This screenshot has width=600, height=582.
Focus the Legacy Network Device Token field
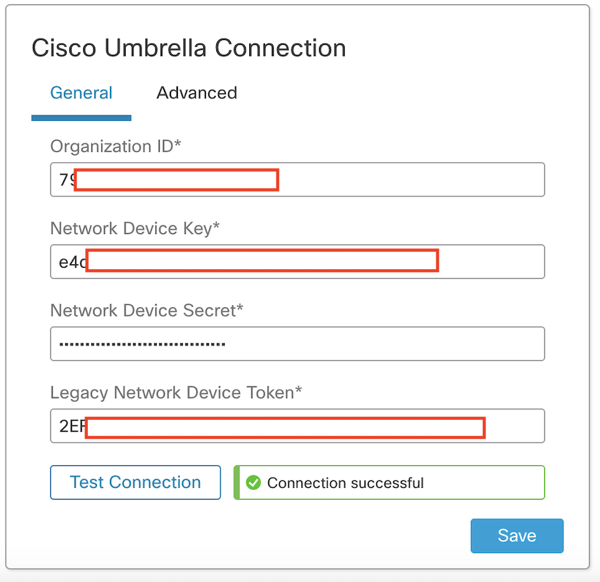point(514,426)
